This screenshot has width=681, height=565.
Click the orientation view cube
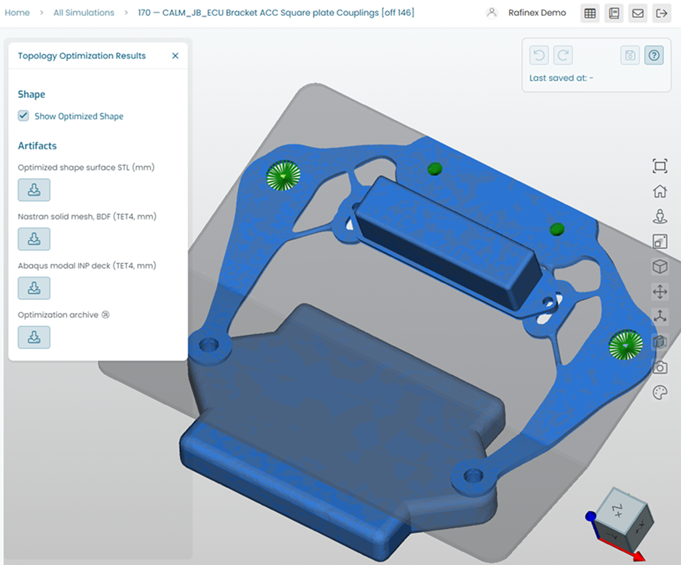pos(622,517)
